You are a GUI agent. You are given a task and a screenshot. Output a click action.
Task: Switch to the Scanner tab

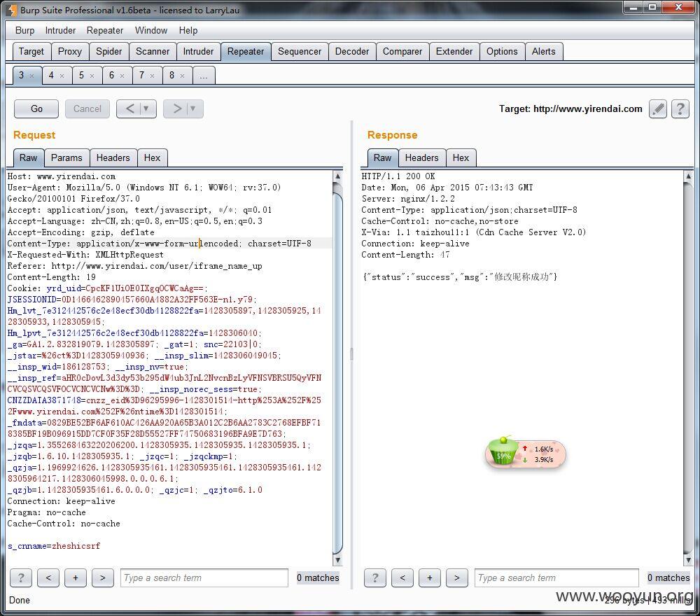point(153,51)
